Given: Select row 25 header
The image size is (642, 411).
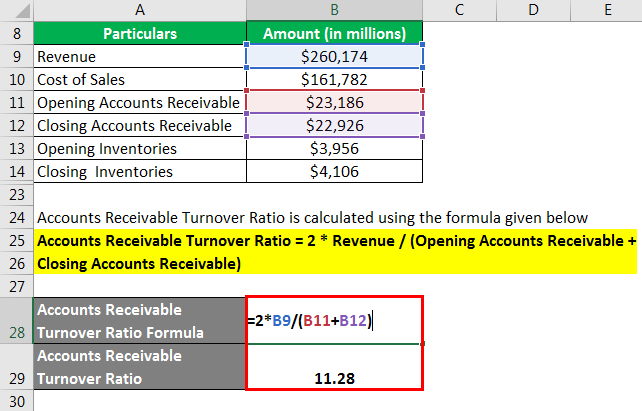Looking at the screenshot, I should click(x=17, y=240).
